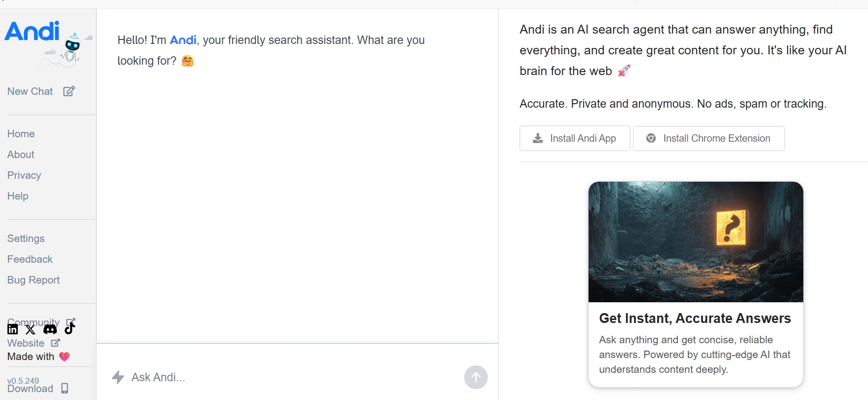Click Community external link icon
868x400 pixels.
click(x=71, y=321)
